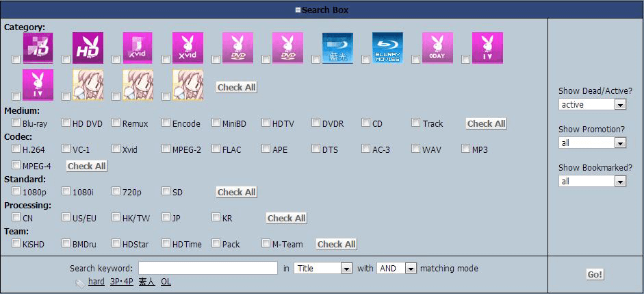This screenshot has width=644, height=294.
Task: Enable the KR processing checkbox
Action: pyautogui.click(x=216, y=217)
